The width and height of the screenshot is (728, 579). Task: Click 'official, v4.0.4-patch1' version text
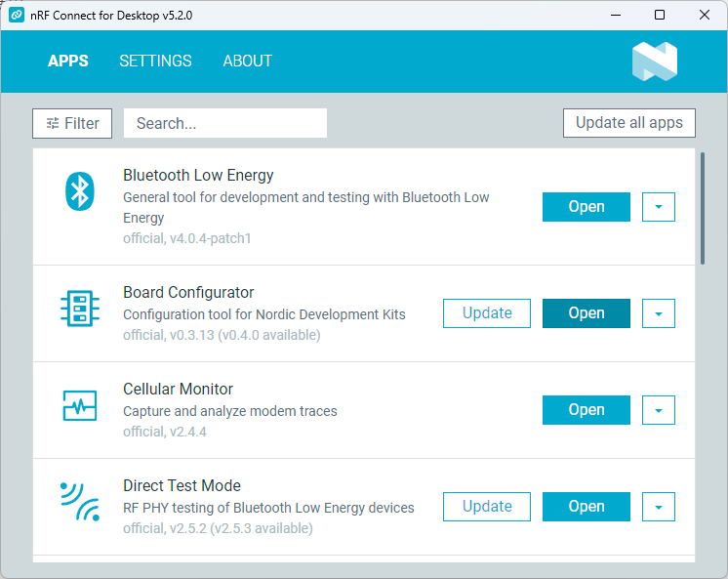click(x=187, y=238)
